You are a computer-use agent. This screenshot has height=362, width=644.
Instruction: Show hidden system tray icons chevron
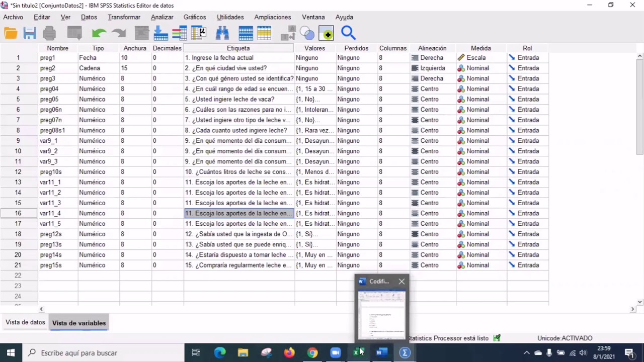527,353
